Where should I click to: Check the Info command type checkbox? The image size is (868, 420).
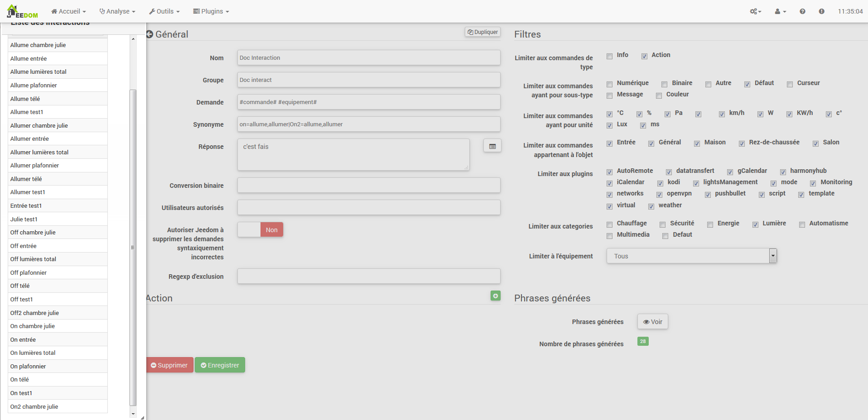pyautogui.click(x=610, y=56)
